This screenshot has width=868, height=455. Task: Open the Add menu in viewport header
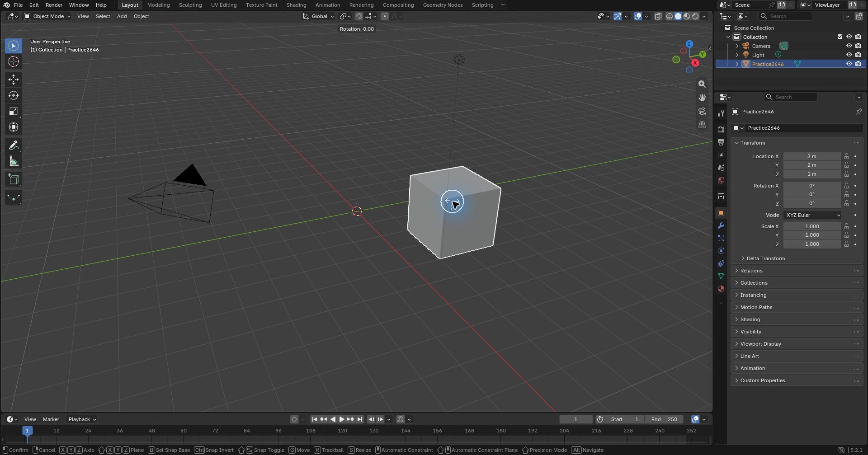(x=122, y=16)
